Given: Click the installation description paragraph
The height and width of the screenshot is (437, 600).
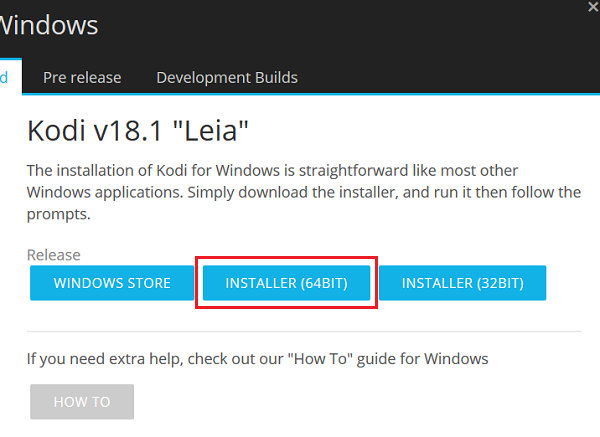Looking at the screenshot, I should click(x=300, y=191).
